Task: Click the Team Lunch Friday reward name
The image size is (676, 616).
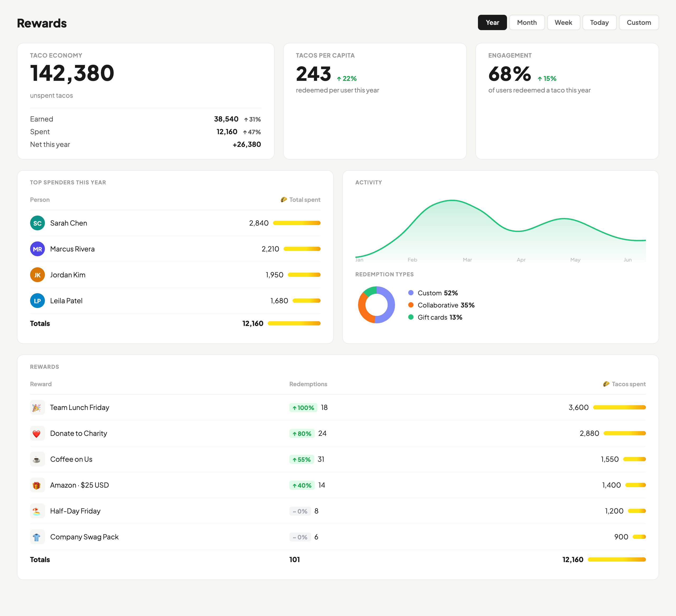Action: pos(80,408)
